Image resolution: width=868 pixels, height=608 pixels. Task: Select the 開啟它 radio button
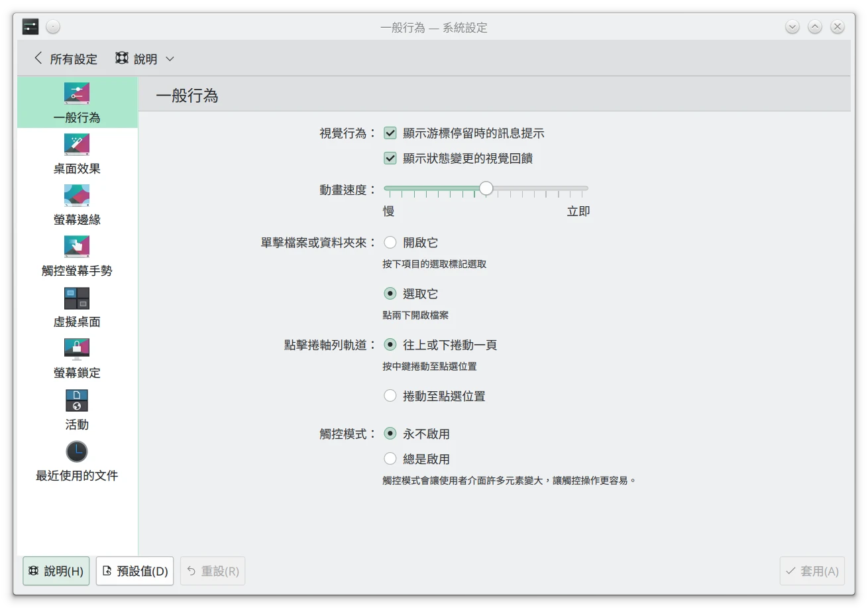click(390, 243)
